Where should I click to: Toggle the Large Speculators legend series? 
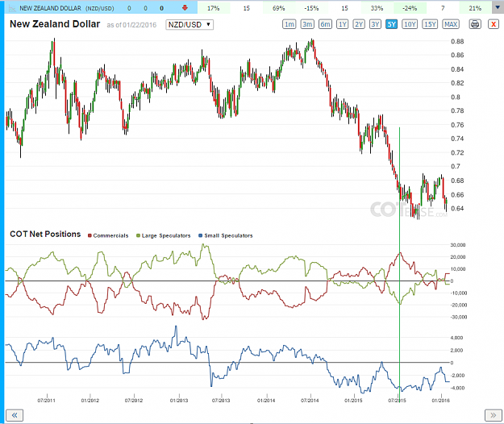pos(164,235)
